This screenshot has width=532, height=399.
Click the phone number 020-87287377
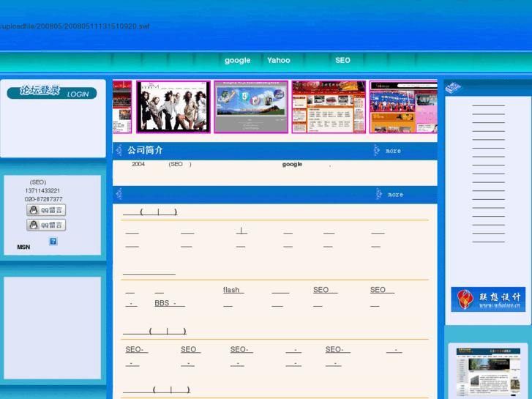coord(43,199)
